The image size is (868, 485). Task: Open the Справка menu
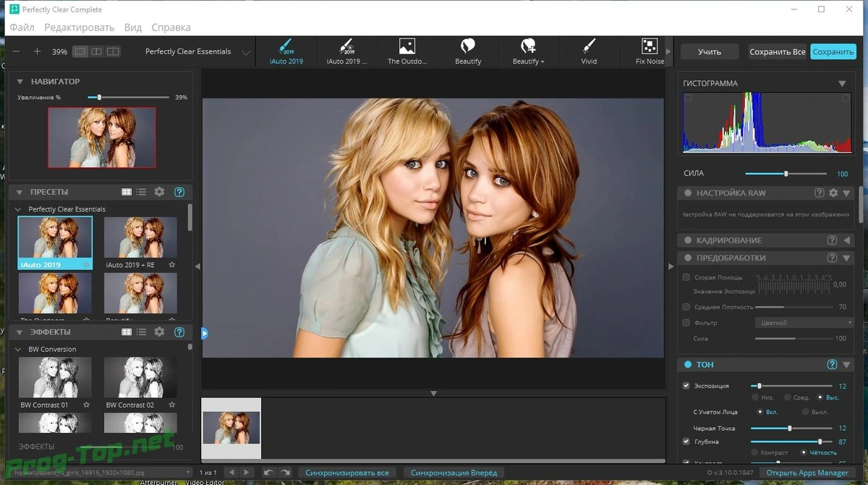pos(171,28)
